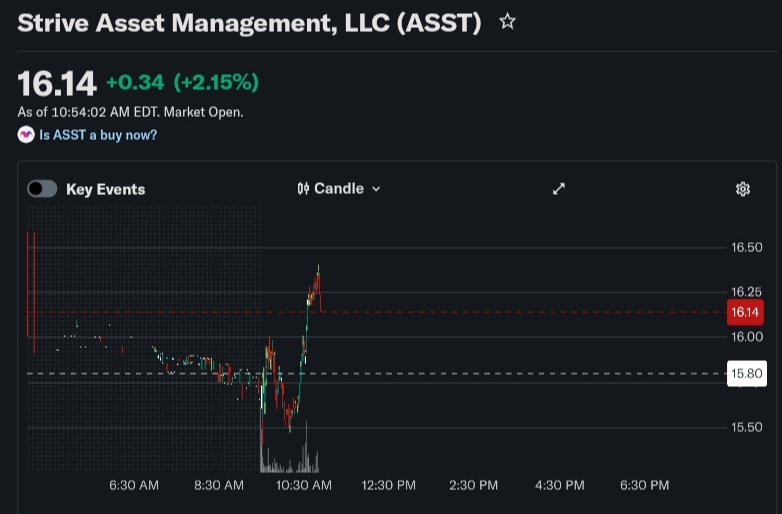Click purple icon beside buy-now link

[26, 135]
